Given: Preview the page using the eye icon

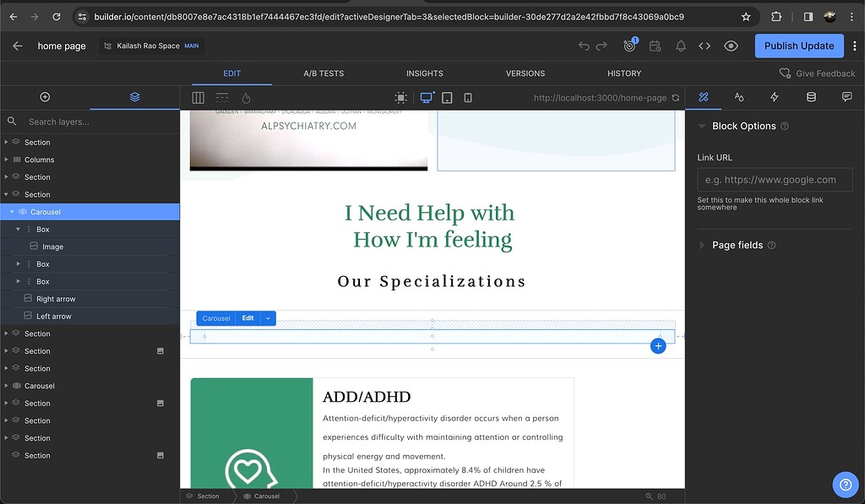Looking at the screenshot, I should (x=732, y=46).
